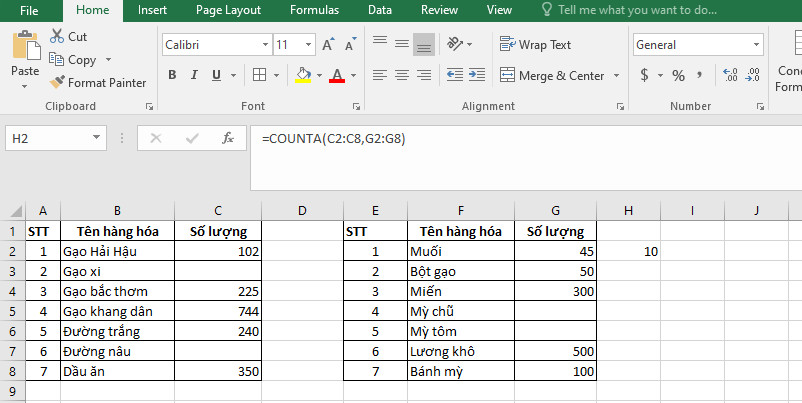
Task: Align text left
Action: coord(380,75)
